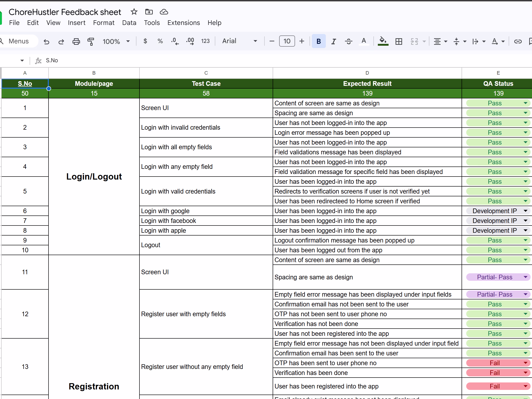Toggle strikethrough formatting

click(x=348, y=41)
